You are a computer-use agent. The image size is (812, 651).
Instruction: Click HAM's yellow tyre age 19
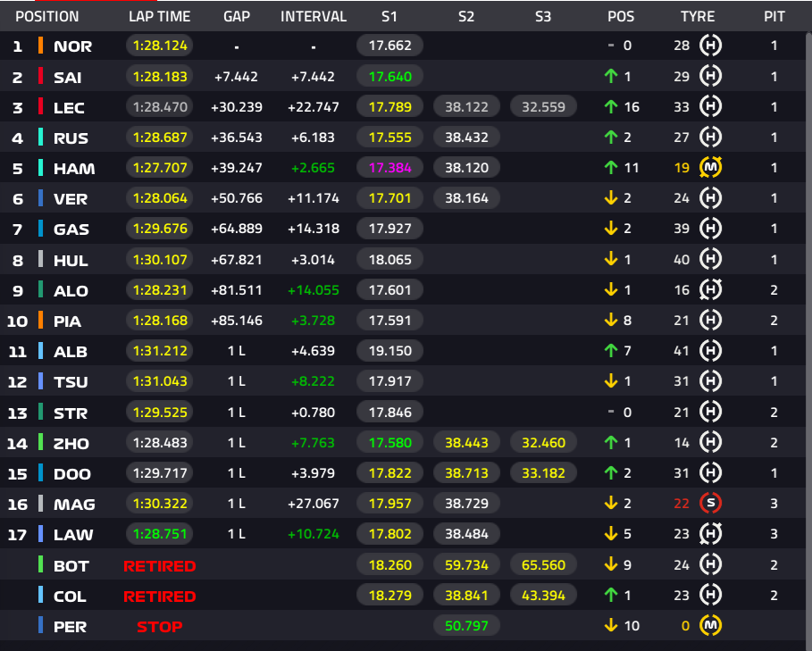682,168
